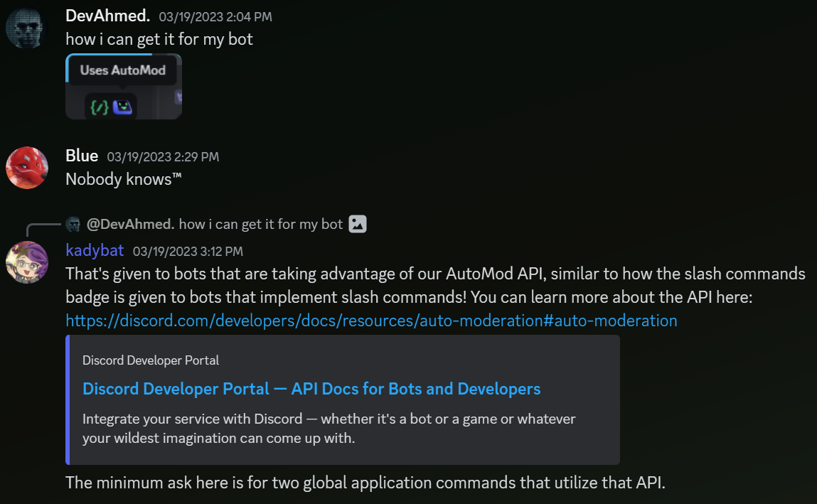The height and width of the screenshot is (504, 817).
Task: Open Blue's red avatar profile
Action: click(x=26, y=168)
